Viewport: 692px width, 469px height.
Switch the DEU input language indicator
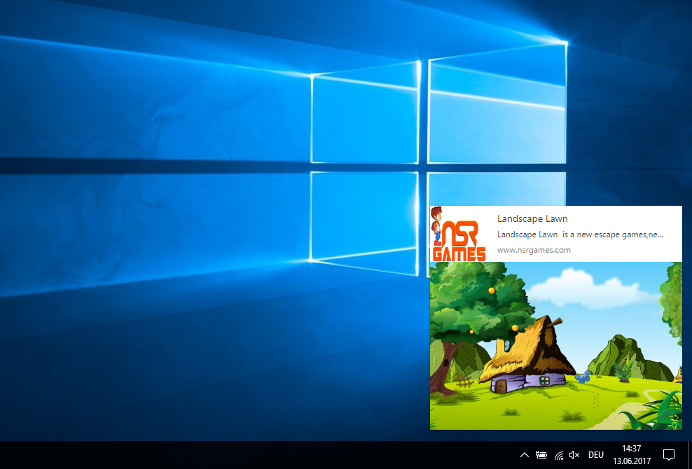click(x=596, y=455)
